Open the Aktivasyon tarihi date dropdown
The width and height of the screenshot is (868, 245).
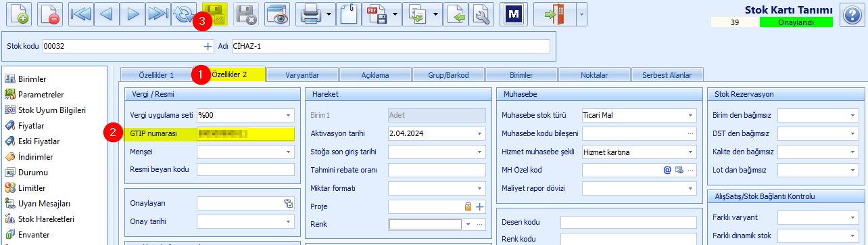click(480, 133)
